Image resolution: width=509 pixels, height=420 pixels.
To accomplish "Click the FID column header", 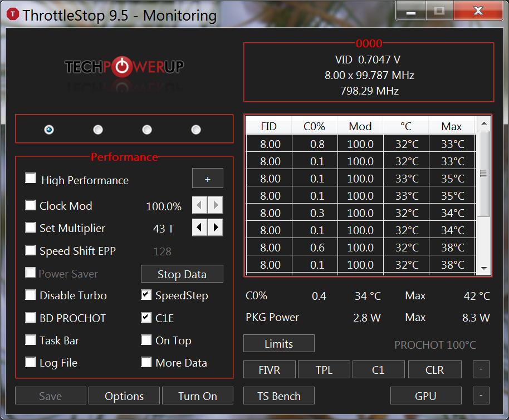I will [x=269, y=126].
